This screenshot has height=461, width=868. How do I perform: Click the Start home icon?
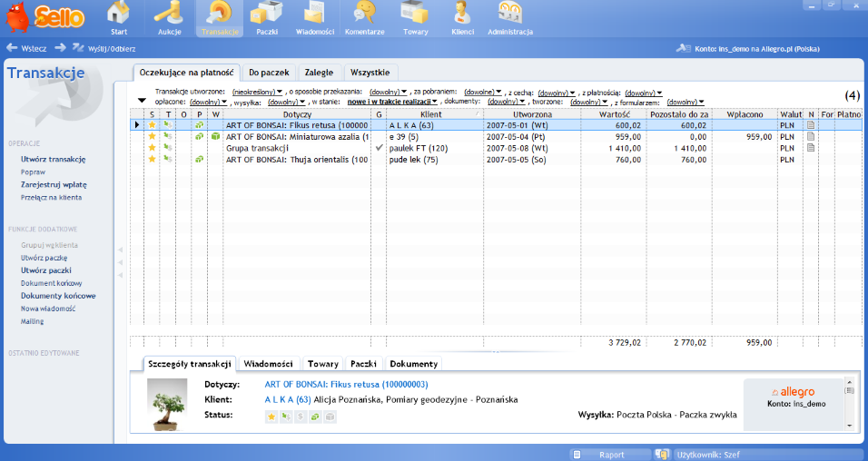click(x=119, y=18)
